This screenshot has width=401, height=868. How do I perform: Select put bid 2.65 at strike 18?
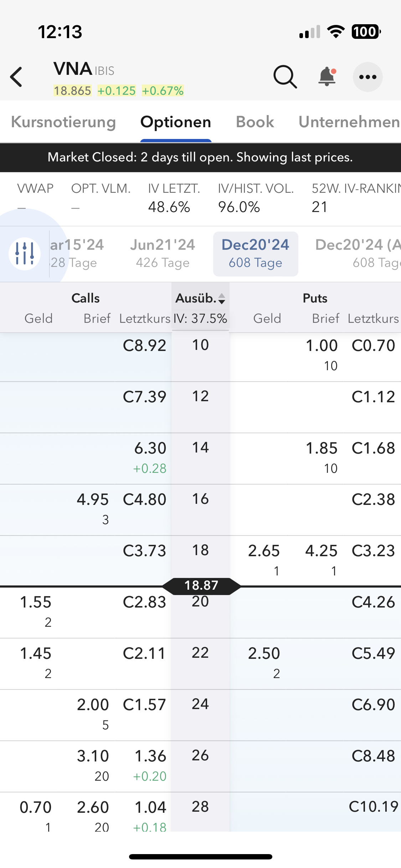264,551
